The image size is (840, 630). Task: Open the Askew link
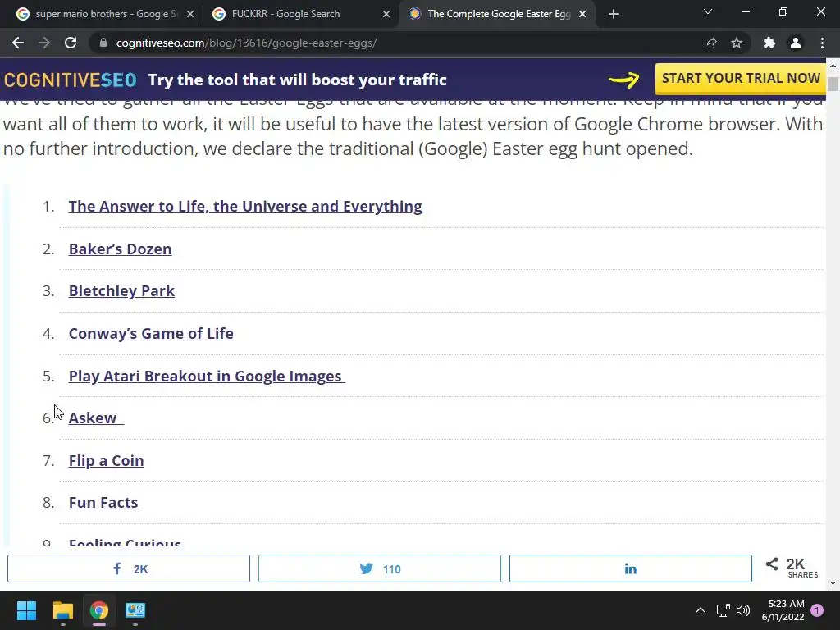(96, 418)
